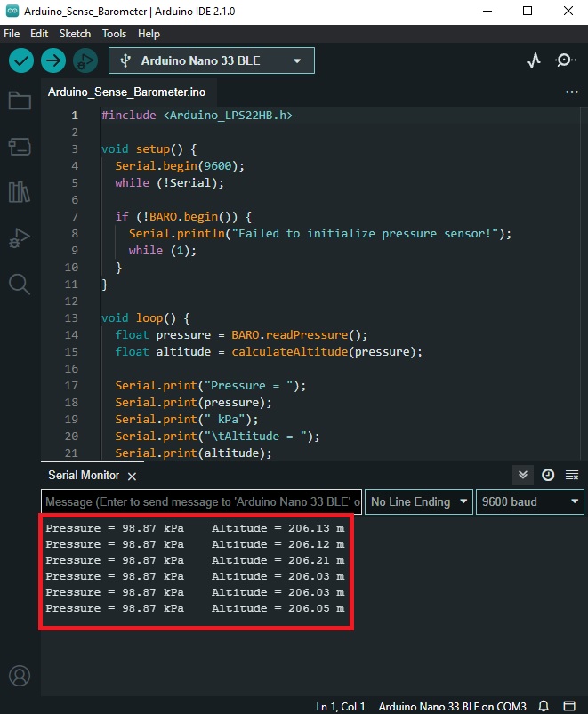Open the Help menu
The height and width of the screenshot is (714, 588).
[149, 34]
